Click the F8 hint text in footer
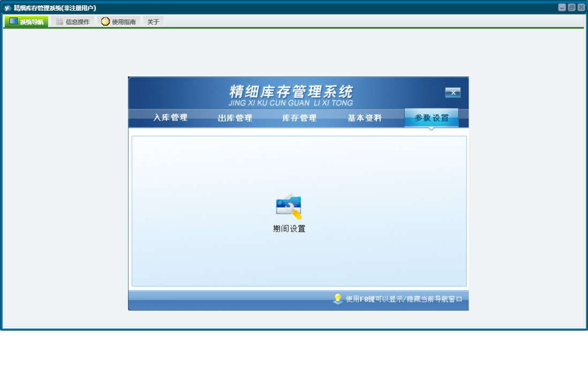This screenshot has width=588, height=383. tap(404, 299)
